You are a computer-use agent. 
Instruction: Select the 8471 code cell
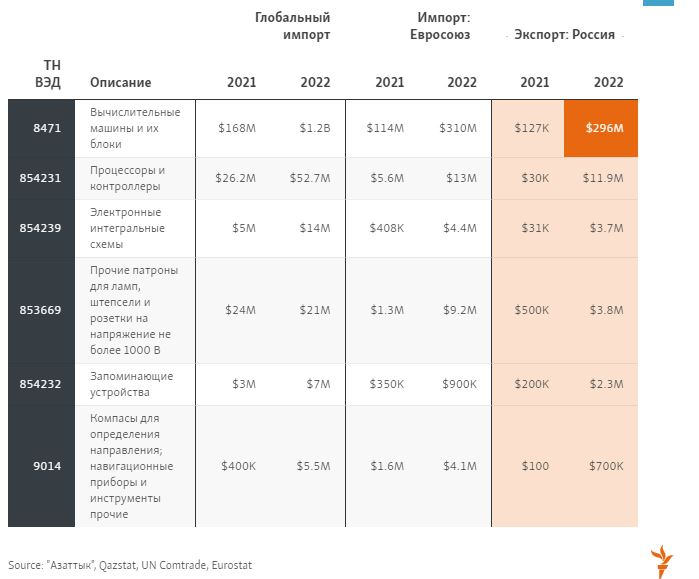tap(41, 128)
